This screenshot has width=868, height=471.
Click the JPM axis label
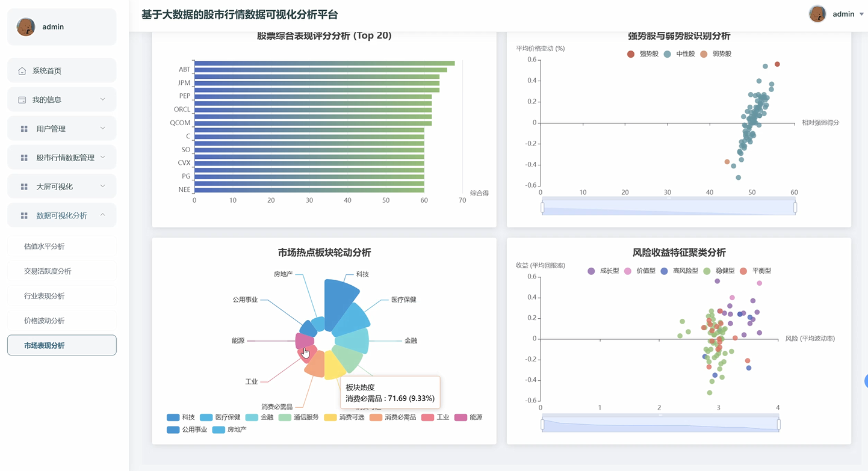(184, 83)
